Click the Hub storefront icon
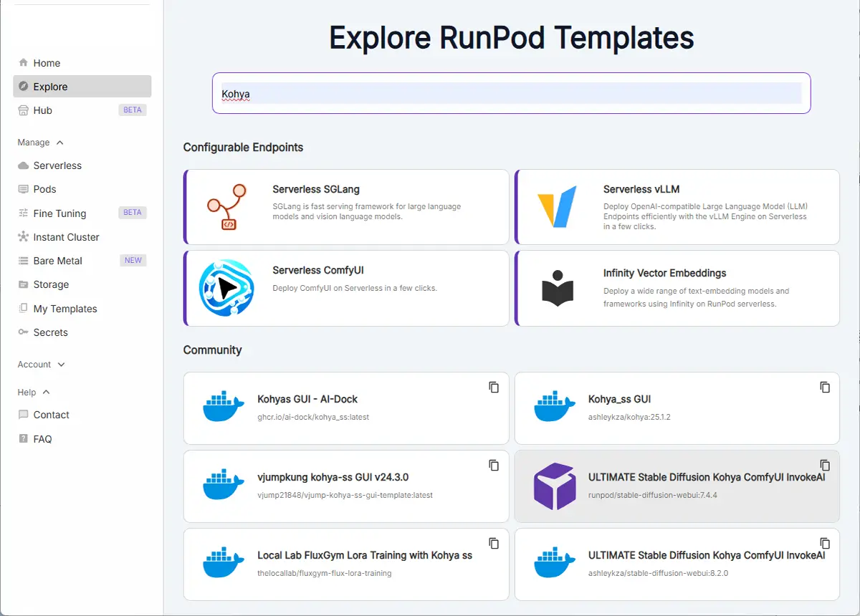Image resolution: width=860 pixels, height=616 pixels. 24,110
